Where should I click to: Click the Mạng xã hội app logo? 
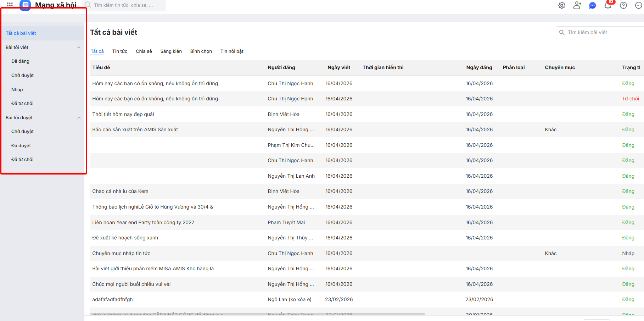coord(25,5)
